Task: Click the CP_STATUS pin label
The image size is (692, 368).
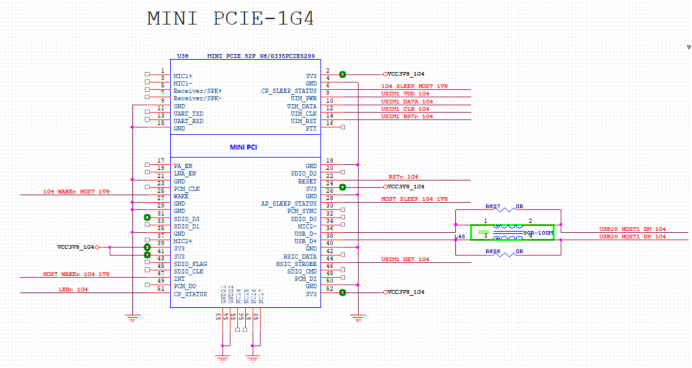Action: 190,294
